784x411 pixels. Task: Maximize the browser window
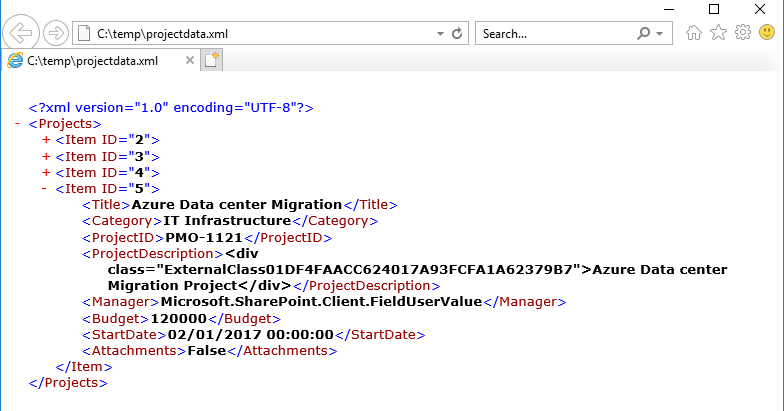pyautogui.click(x=714, y=9)
